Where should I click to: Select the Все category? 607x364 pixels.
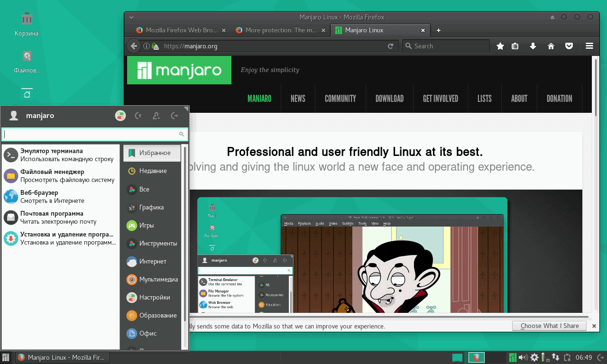tap(152, 189)
